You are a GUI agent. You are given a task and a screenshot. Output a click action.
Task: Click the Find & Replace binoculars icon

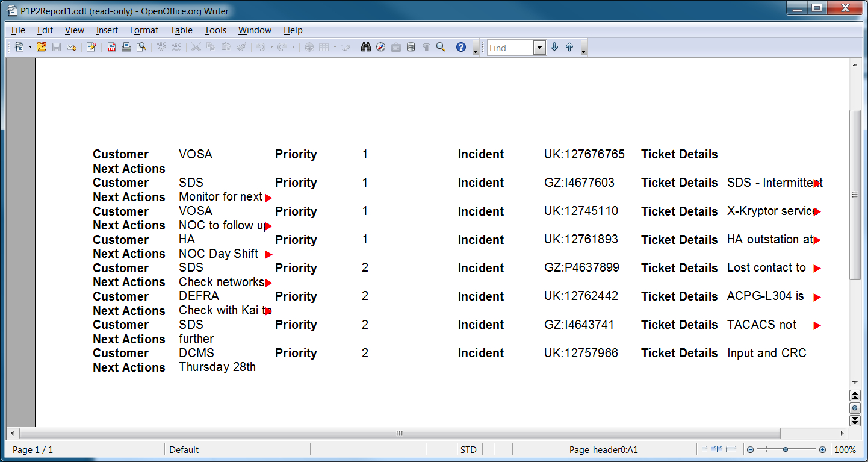(365, 47)
